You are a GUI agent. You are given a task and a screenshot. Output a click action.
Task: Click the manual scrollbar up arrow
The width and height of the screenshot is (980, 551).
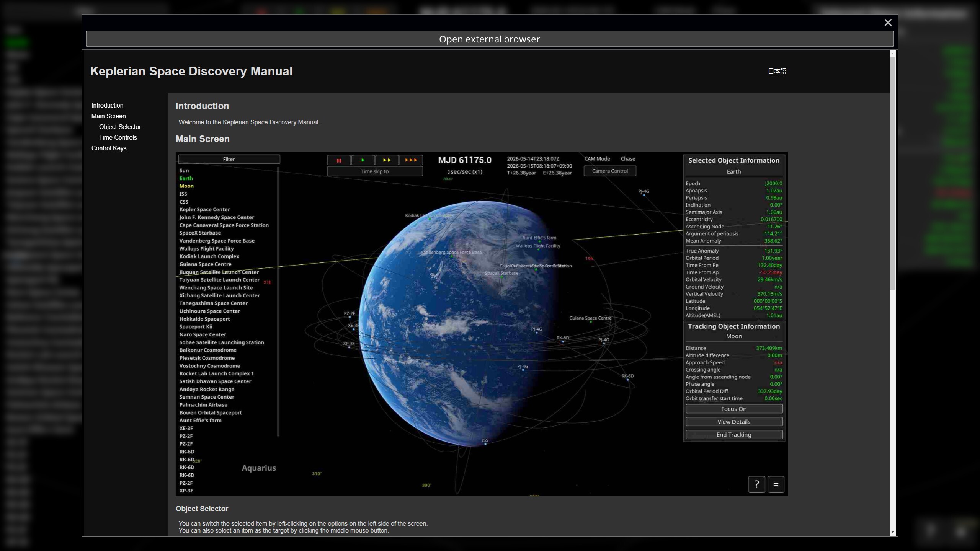[x=893, y=54]
